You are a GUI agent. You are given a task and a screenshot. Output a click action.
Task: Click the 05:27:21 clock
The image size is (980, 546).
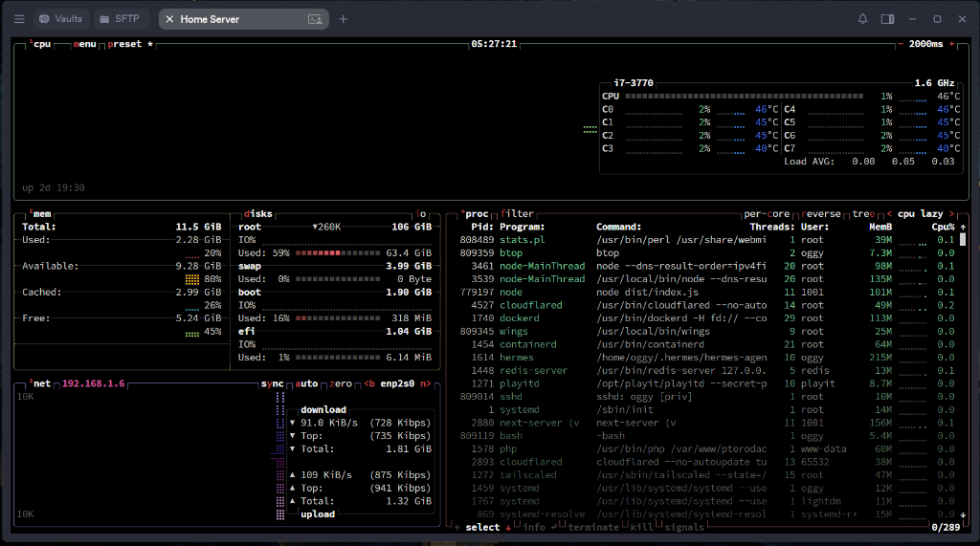[x=494, y=44]
